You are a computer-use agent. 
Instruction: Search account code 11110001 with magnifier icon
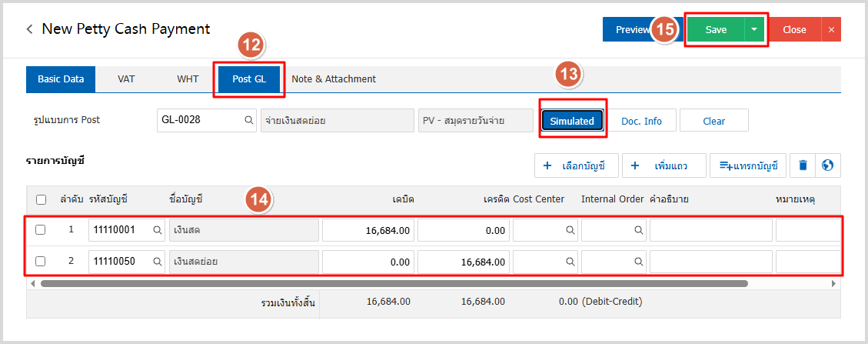157,230
